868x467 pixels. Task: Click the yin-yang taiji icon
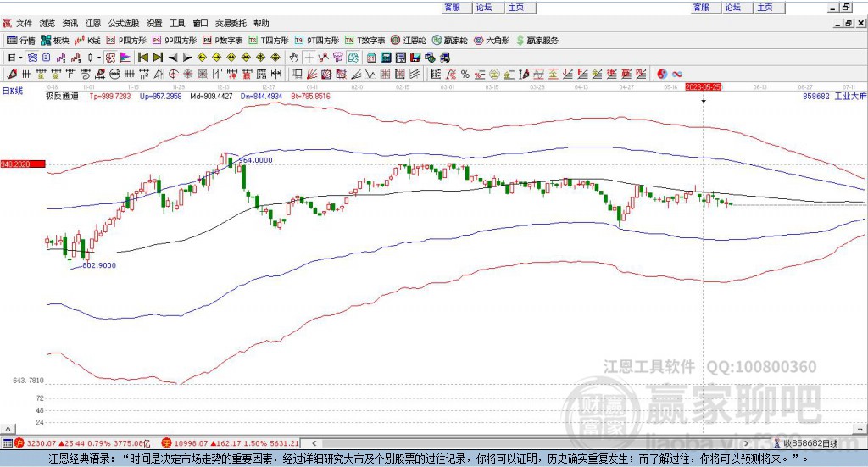[x=662, y=74]
